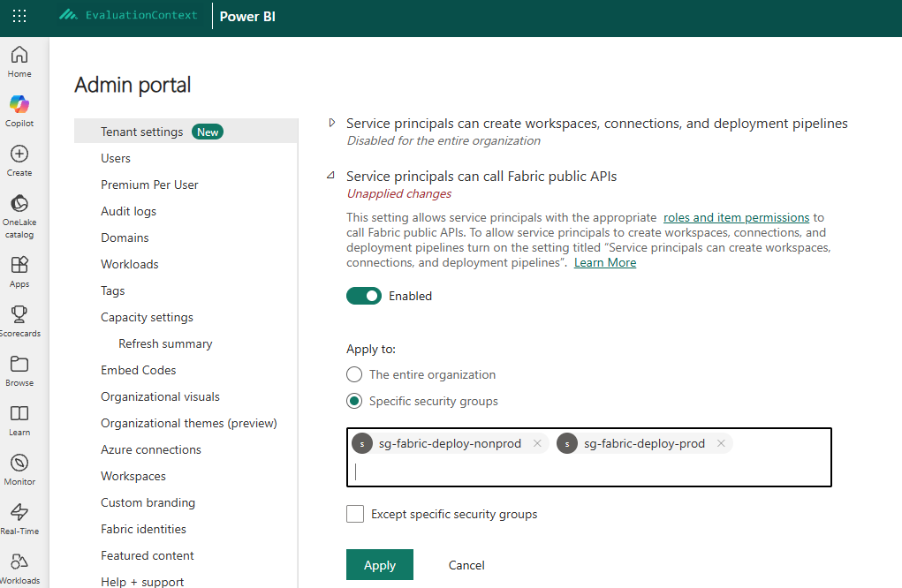The height and width of the screenshot is (588, 902).
Task: Click the Apply button
Action: pyautogui.click(x=380, y=564)
